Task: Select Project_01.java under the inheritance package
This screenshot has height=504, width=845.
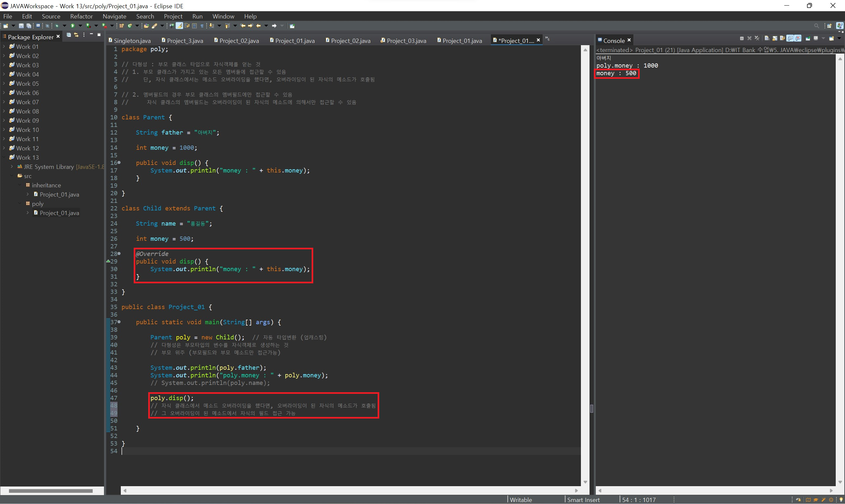Action: (59, 194)
